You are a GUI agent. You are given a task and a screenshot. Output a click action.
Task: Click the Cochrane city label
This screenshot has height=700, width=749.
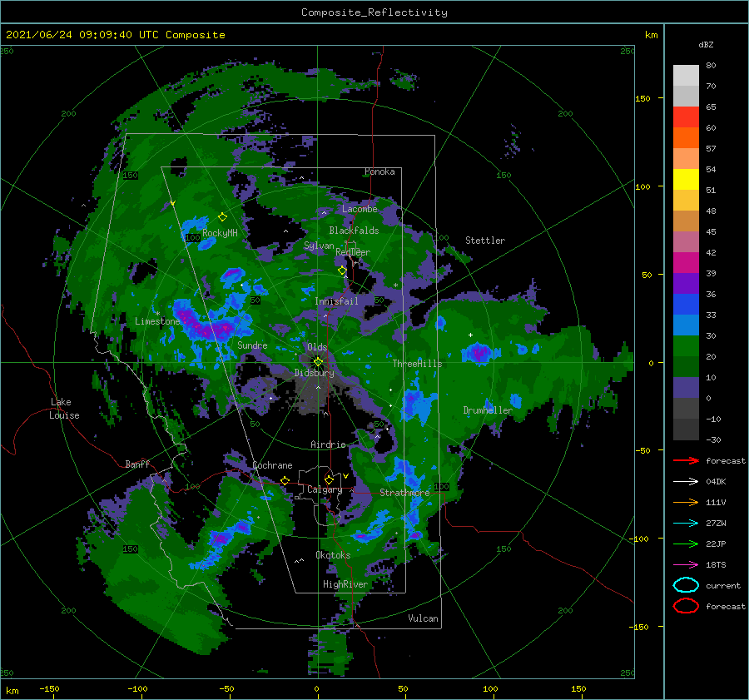(272, 465)
